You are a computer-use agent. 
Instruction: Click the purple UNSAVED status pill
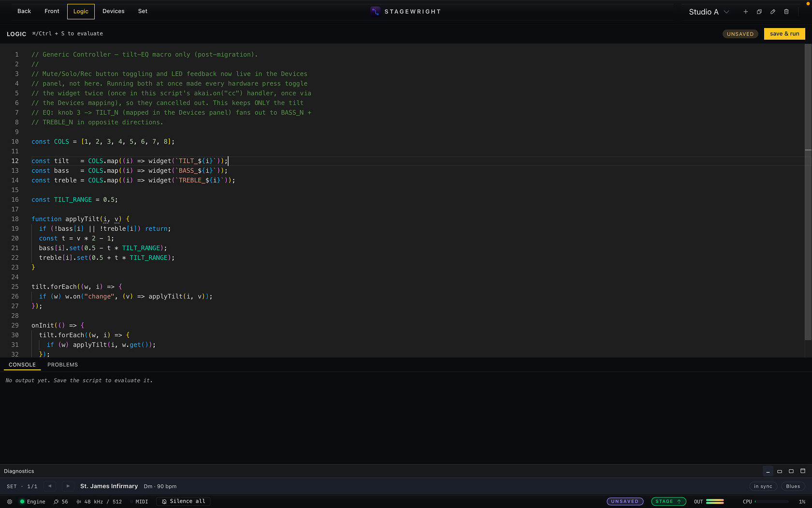(625, 502)
